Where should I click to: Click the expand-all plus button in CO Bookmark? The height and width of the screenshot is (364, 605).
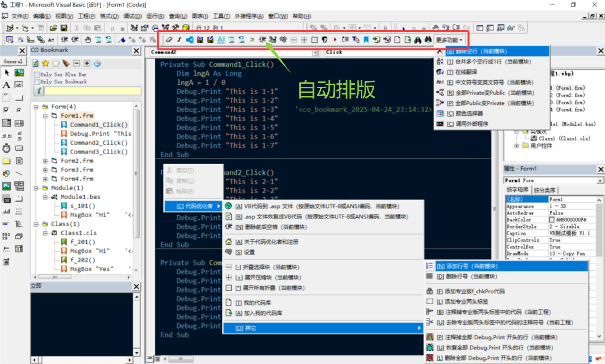[x=87, y=63]
